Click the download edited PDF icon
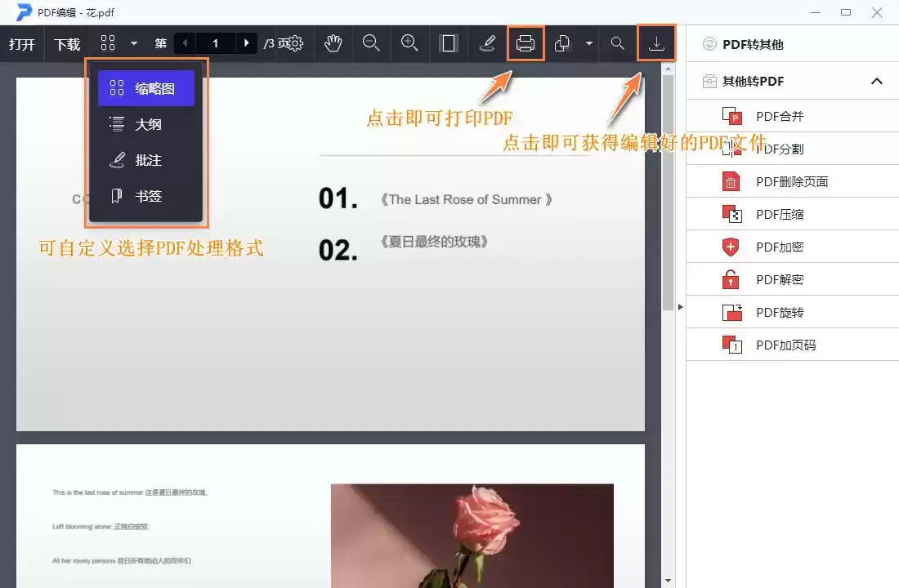 click(x=656, y=43)
